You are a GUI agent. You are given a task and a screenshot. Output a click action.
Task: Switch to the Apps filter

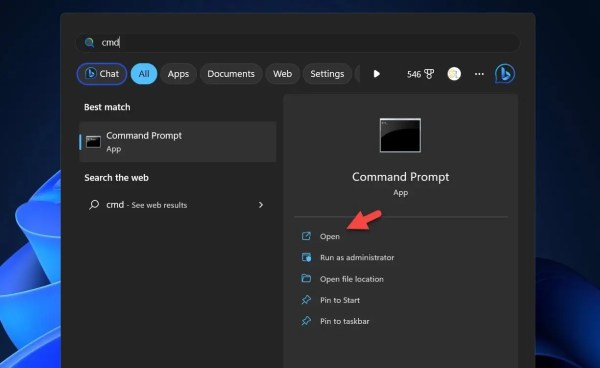pyautogui.click(x=178, y=74)
